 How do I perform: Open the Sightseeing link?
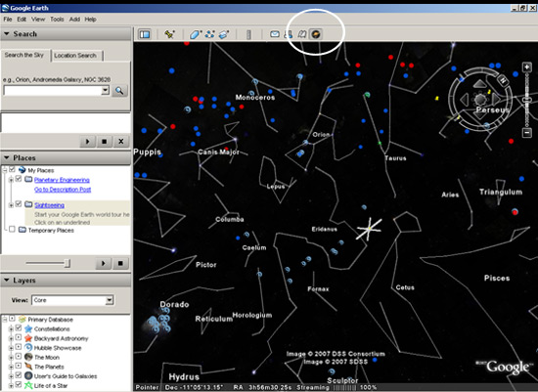(x=49, y=205)
